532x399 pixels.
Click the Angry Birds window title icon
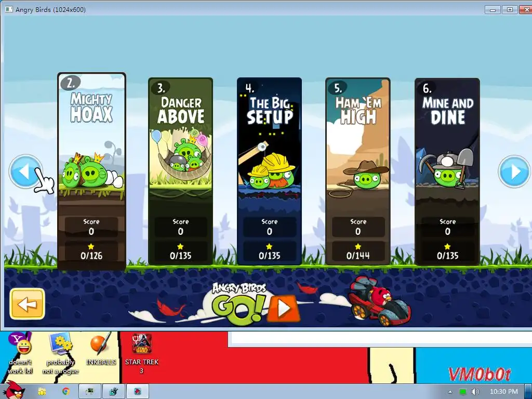(9, 9)
